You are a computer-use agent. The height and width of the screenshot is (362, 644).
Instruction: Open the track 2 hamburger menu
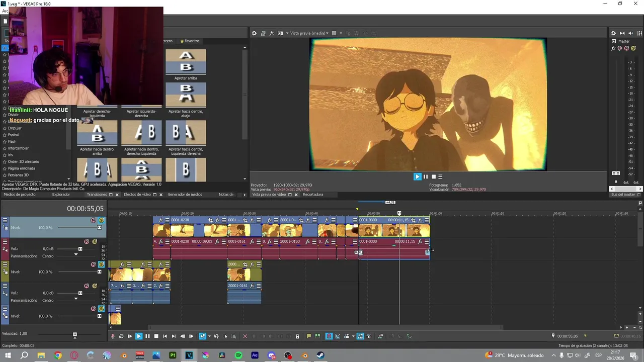pos(5,242)
